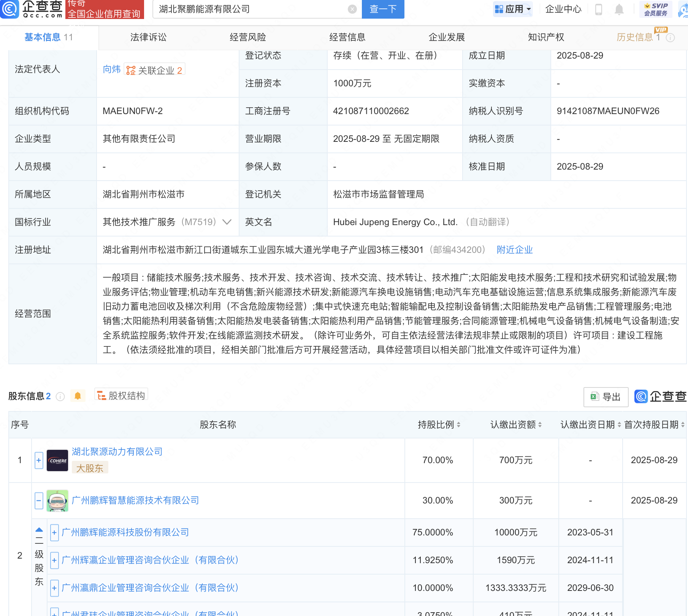The image size is (688, 616).
Task: Expand the 国标行业 industry chevron
Action: (x=227, y=222)
